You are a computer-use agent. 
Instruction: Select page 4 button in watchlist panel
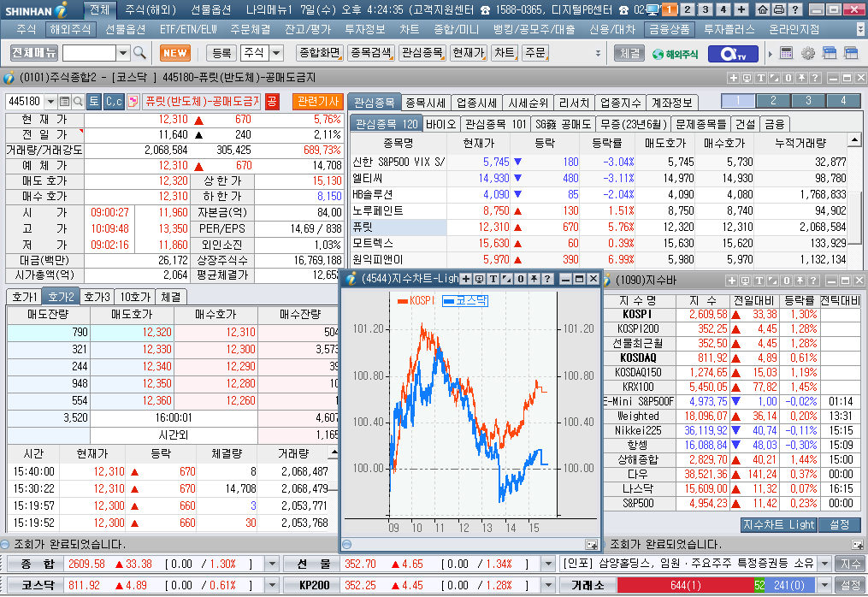(843, 101)
